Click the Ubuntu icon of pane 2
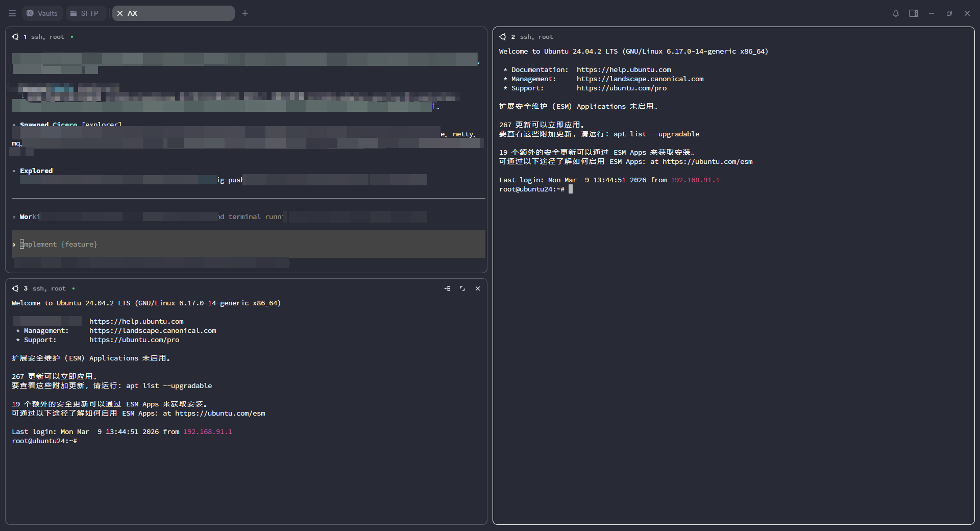980x531 pixels. pos(503,37)
